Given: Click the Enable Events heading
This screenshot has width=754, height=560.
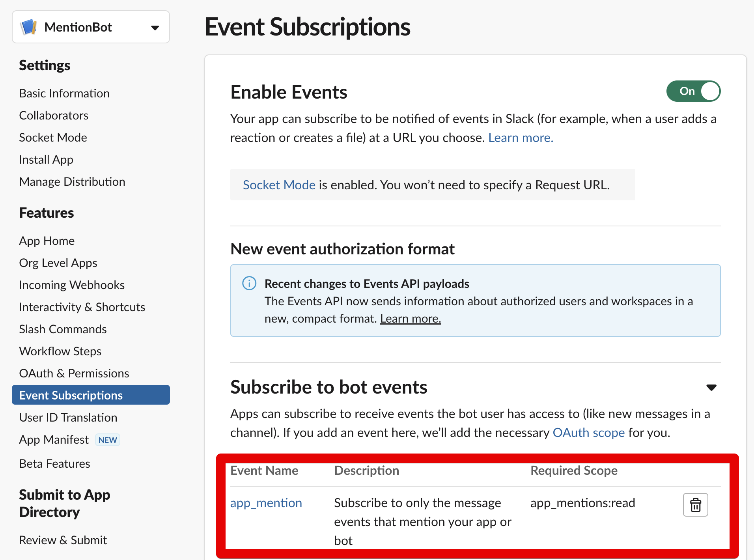Looking at the screenshot, I should (x=289, y=92).
